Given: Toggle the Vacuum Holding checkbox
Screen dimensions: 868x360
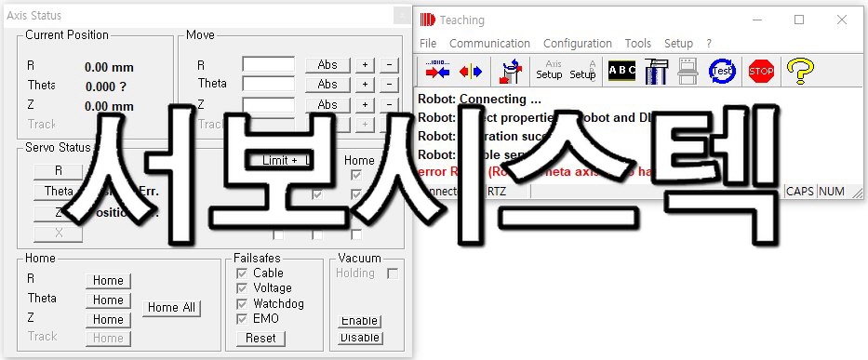Looking at the screenshot, I should [x=393, y=273].
